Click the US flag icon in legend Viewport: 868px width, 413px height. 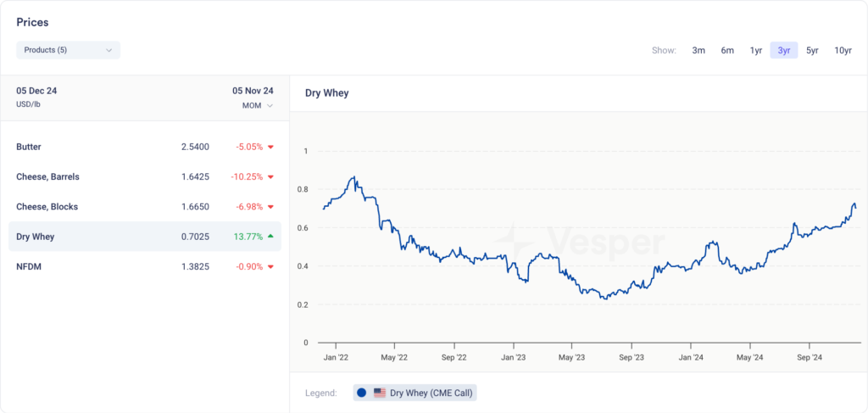pos(380,393)
